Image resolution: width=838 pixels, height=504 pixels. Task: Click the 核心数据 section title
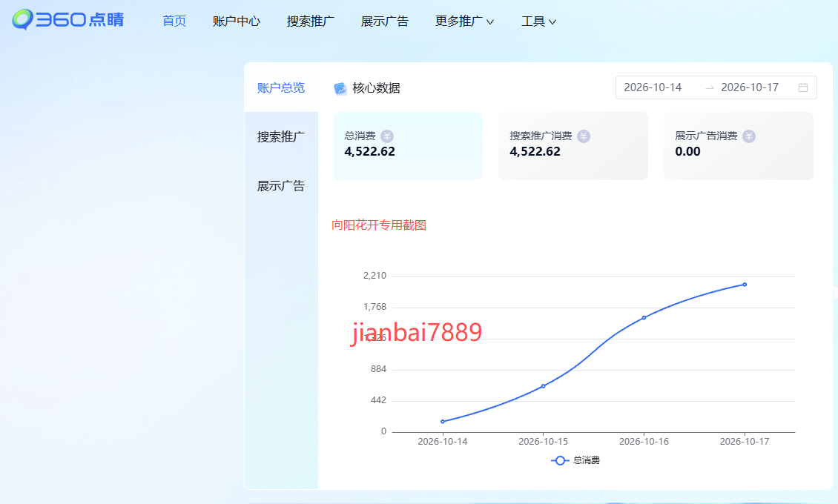pyautogui.click(x=376, y=88)
